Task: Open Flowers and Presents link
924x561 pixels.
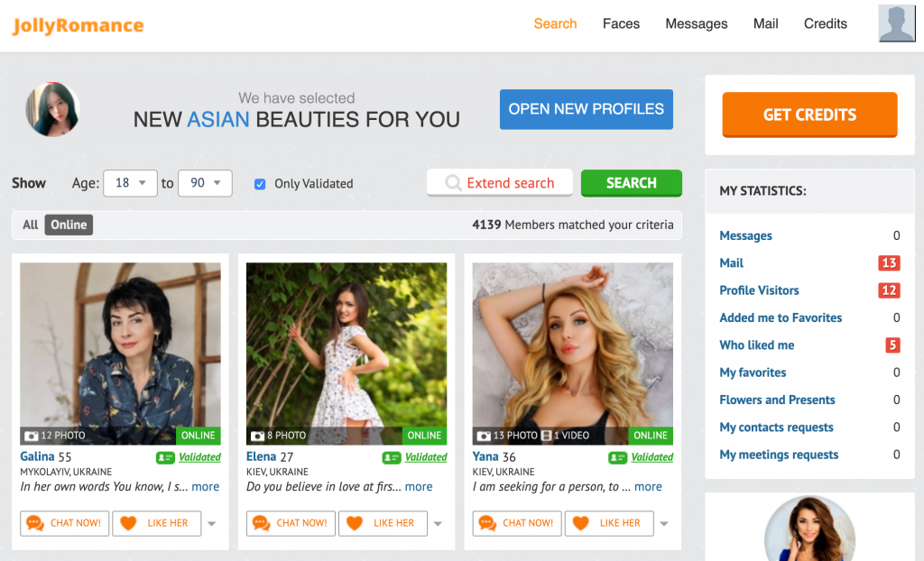Action: click(777, 400)
